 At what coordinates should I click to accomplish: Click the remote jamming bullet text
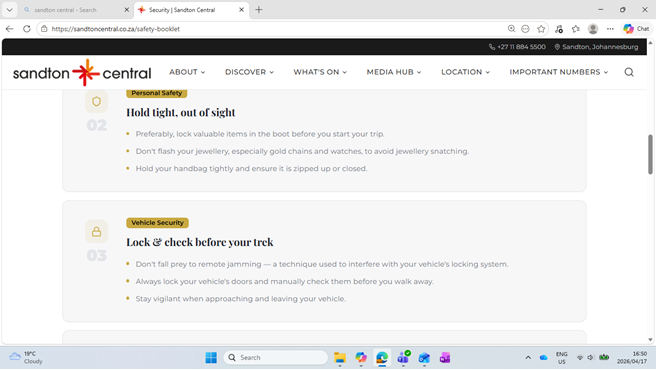(x=322, y=264)
